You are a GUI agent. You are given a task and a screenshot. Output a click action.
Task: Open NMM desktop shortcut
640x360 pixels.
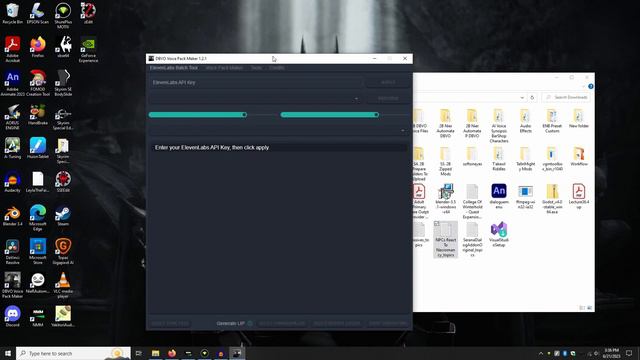point(38,316)
